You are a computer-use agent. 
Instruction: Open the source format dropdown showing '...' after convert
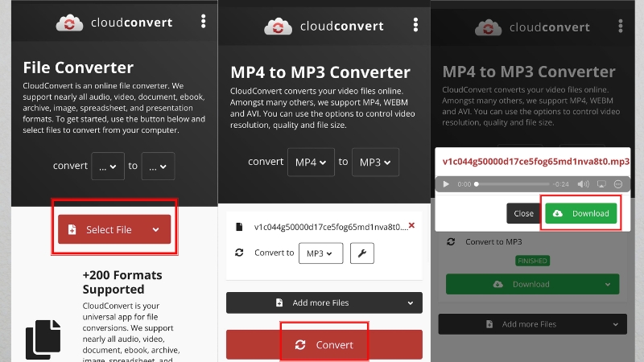(x=108, y=167)
